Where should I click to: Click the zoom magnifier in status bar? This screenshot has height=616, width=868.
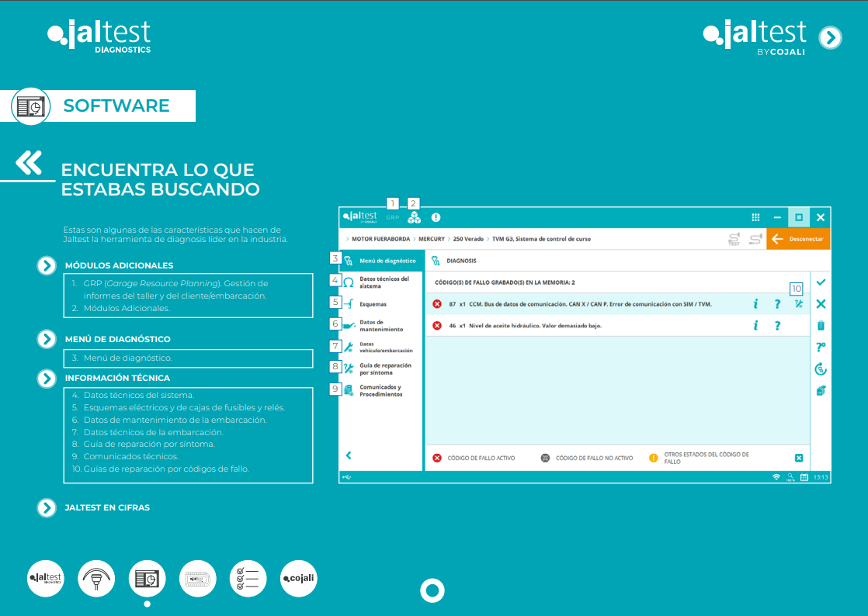[790, 477]
